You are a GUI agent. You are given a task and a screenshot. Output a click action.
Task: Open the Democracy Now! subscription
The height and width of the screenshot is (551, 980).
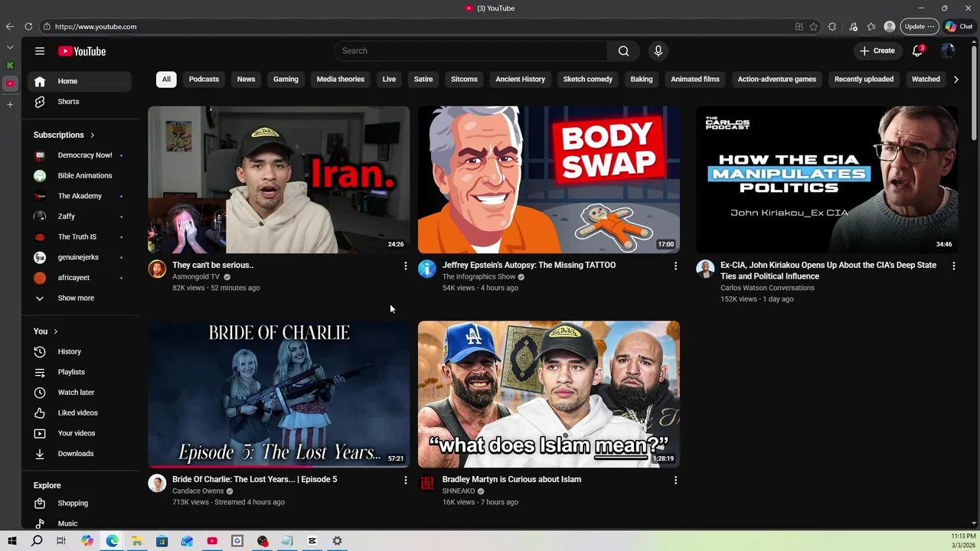point(80,155)
